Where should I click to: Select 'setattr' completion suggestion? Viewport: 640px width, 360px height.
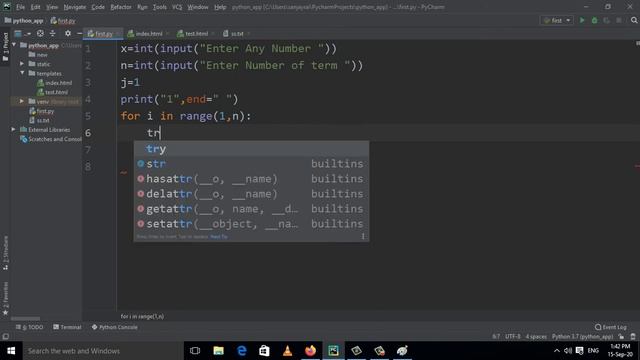[x=251, y=224]
